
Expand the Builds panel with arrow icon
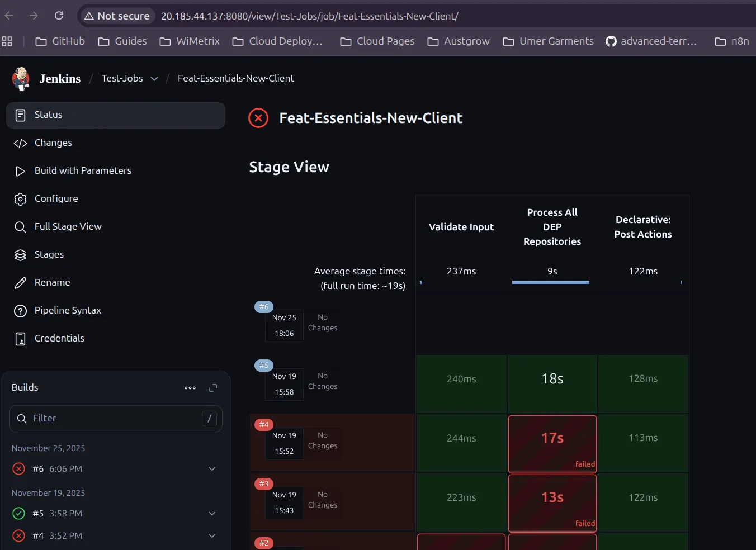click(213, 388)
